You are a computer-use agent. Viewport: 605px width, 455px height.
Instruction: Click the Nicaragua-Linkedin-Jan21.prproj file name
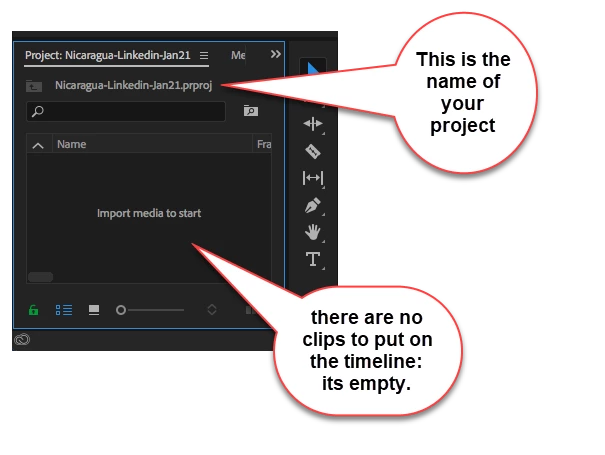point(134,85)
